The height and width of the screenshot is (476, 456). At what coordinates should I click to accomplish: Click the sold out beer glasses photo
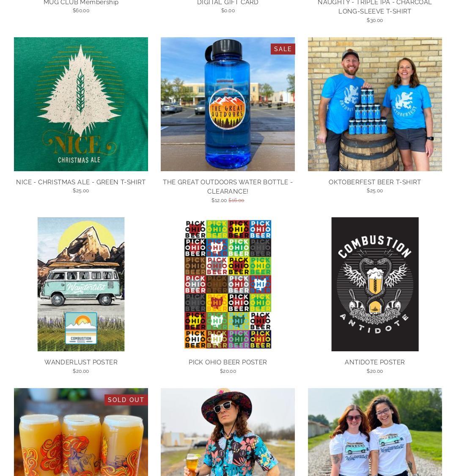point(81,432)
